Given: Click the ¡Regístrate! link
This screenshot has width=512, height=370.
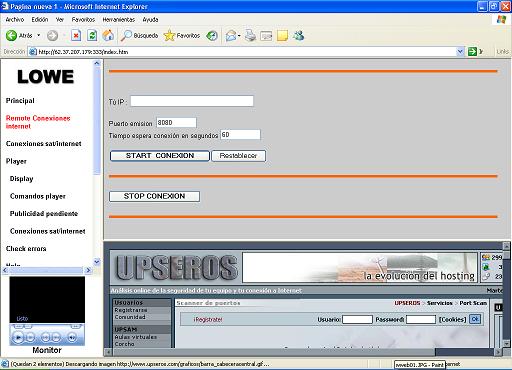Looking at the screenshot, I should coord(208,320).
